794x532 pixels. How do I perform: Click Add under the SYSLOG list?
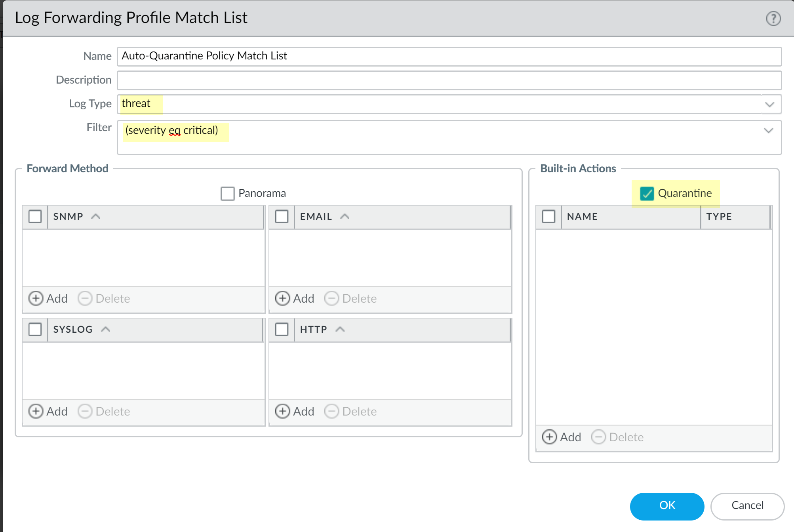[x=48, y=411]
